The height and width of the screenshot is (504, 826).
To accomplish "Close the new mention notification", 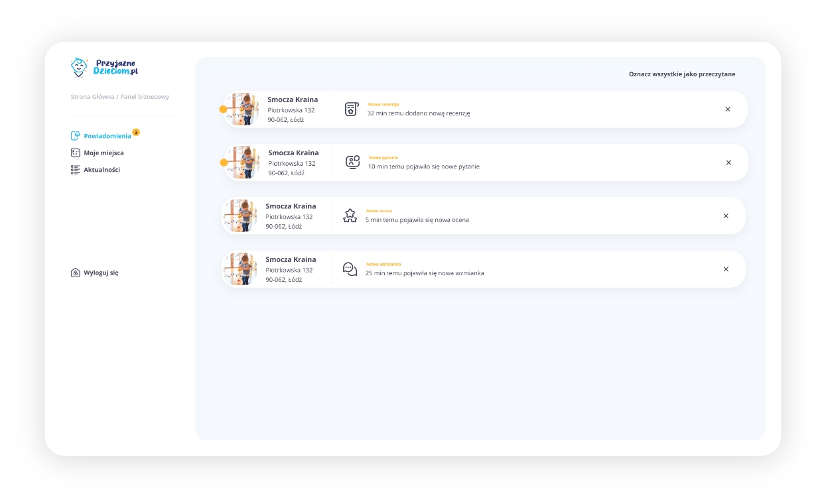I will [x=726, y=269].
